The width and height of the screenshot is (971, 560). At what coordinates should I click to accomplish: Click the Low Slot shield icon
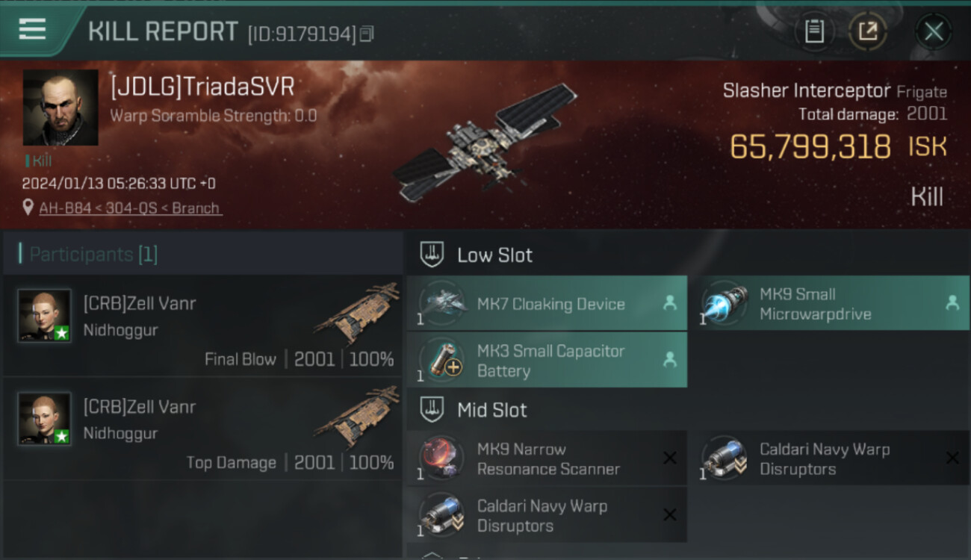432,255
